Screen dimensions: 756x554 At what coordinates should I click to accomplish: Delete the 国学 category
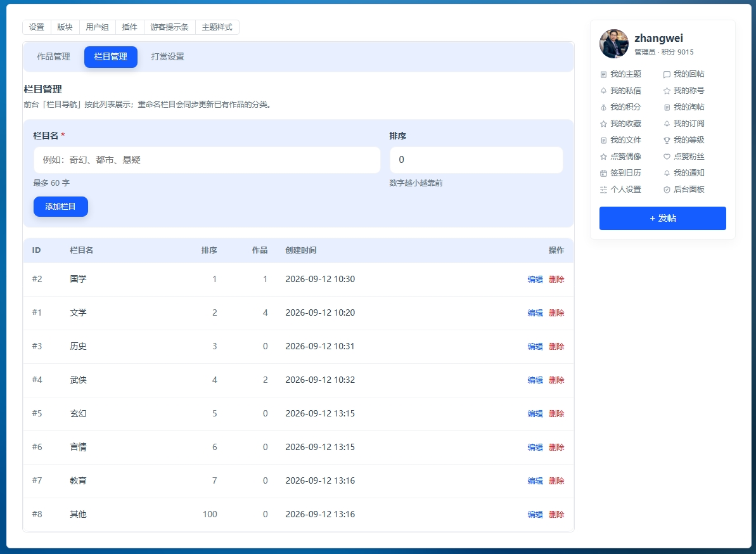(x=556, y=280)
